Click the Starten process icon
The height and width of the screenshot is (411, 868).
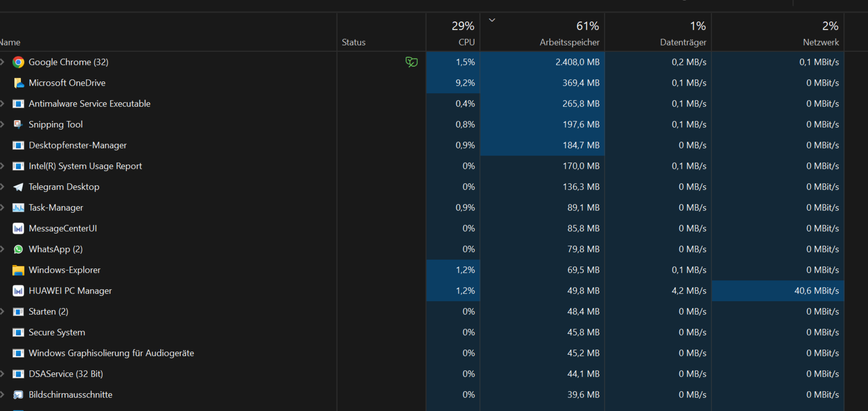(18, 312)
